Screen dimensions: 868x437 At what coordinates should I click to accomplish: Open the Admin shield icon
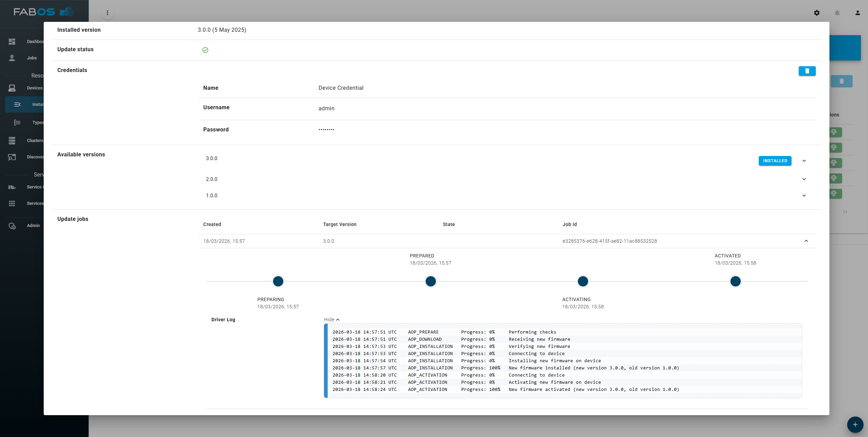point(12,226)
